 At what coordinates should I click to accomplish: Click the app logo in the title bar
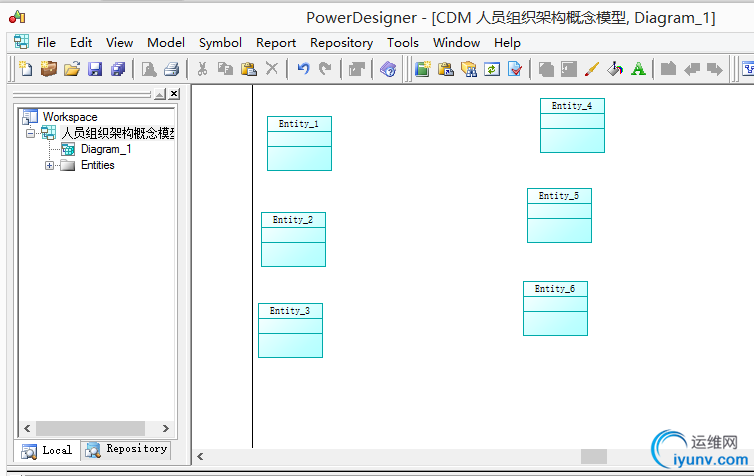(x=17, y=17)
